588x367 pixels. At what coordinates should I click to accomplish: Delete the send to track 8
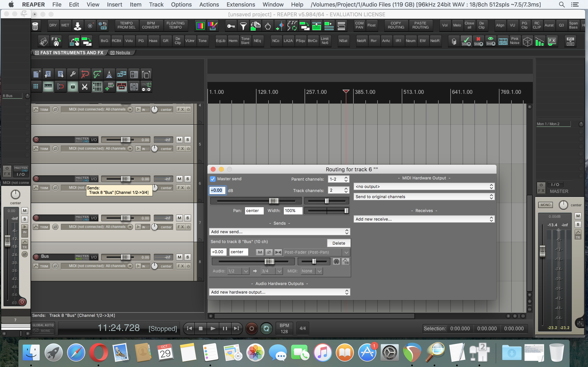coord(339,243)
